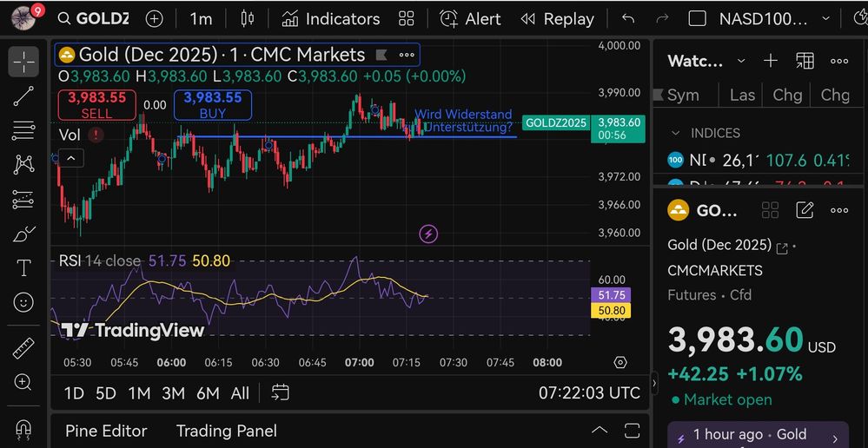Select chart layout square icon

click(697, 18)
